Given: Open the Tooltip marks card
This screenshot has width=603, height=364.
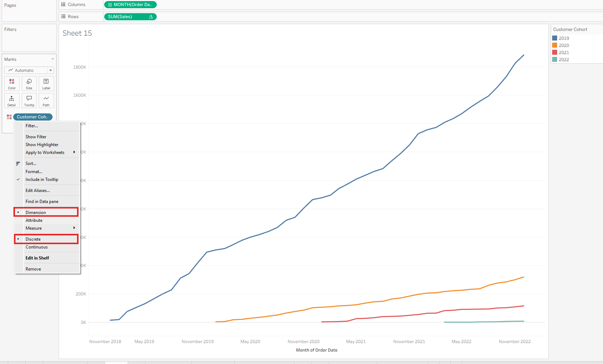Looking at the screenshot, I should click(29, 101).
